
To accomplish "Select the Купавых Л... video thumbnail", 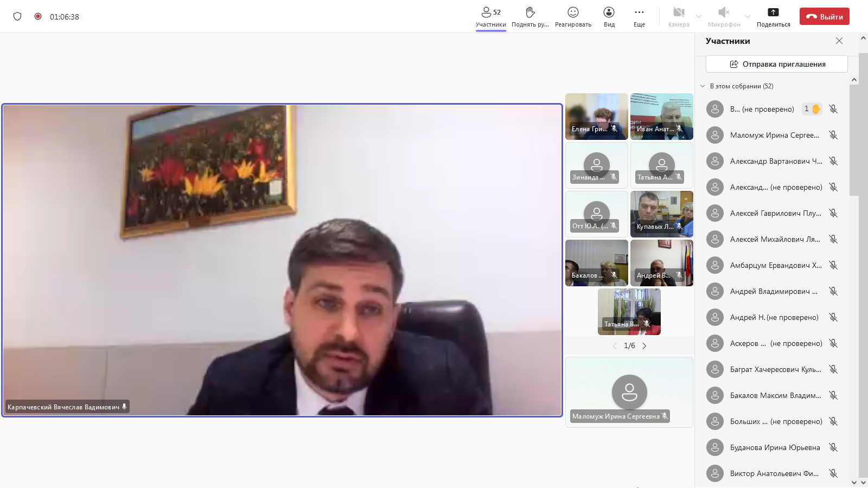I will pos(661,214).
